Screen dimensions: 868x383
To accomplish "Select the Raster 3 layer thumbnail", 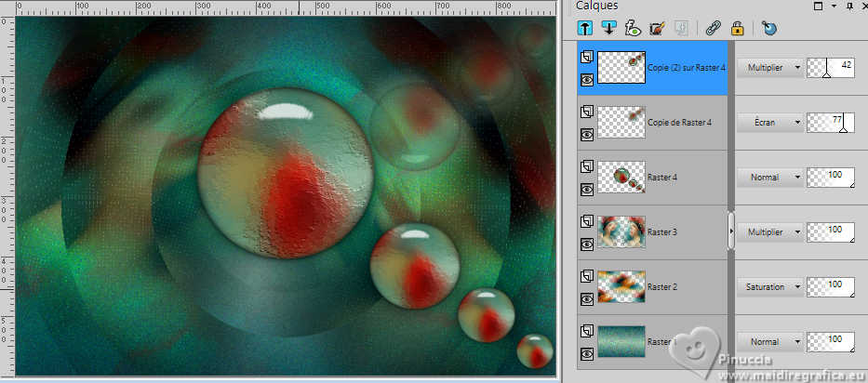I will coord(621,231).
